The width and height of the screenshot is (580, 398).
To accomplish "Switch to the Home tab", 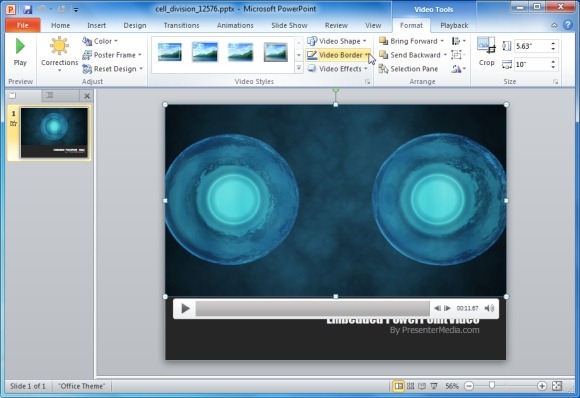I will click(60, 26).
